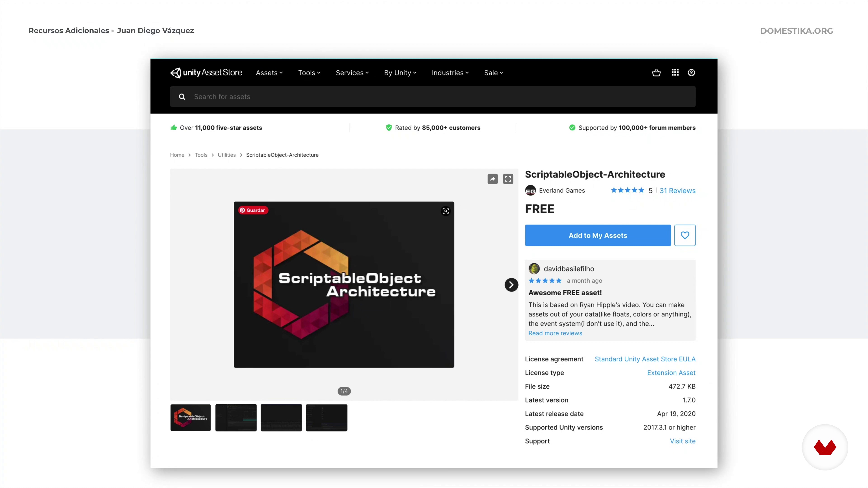
Task: Add asset to favorites with heart button
Action: click(x=685, y=235)
